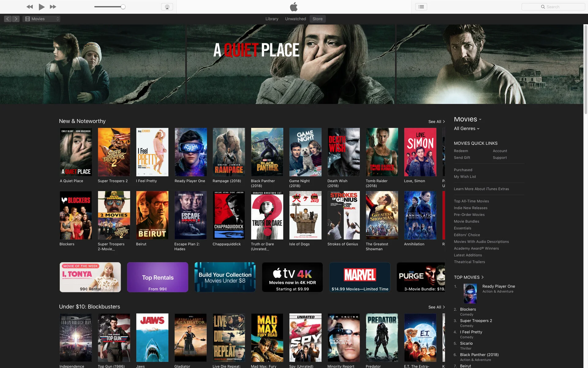Click Learn More About iTunes Extras
Screen dimensions: 588x368
[481, 189]
